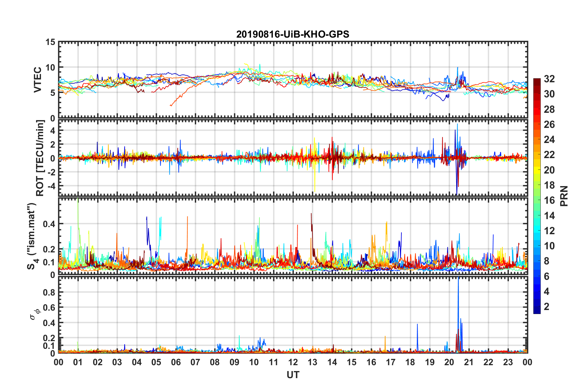Click the VTEC axis tick value 15
Viewport: 586px width, 392px height.
50,42
